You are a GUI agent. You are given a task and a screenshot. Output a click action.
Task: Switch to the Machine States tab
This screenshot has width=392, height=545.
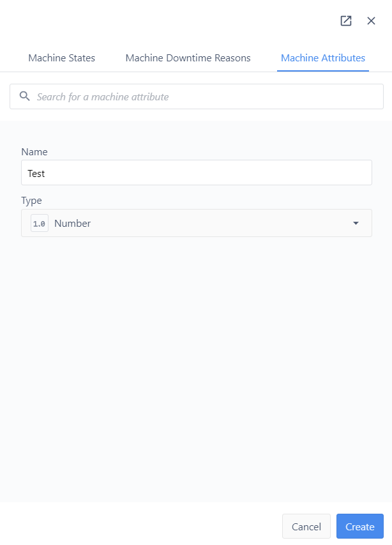pos(61,58)
